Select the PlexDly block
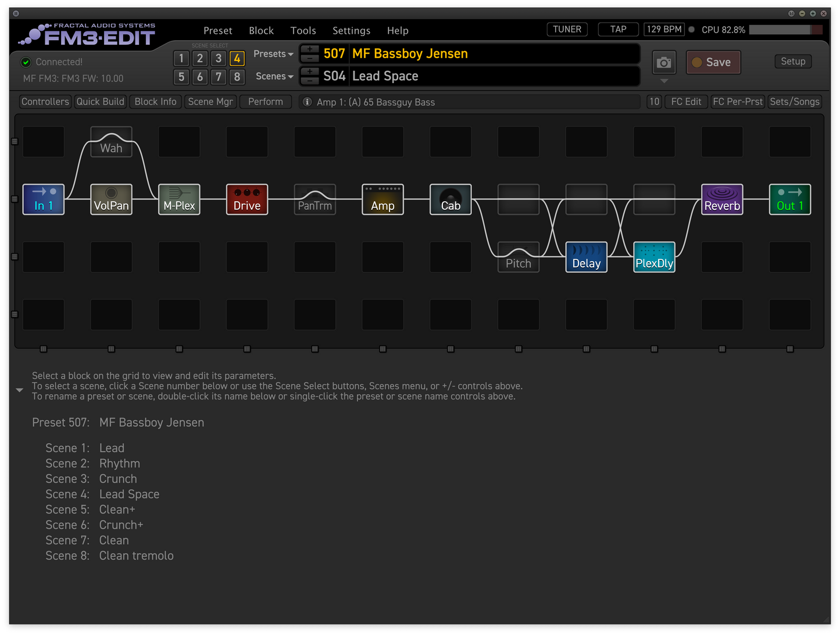The image size is (840, 635). tap(654, 257)
